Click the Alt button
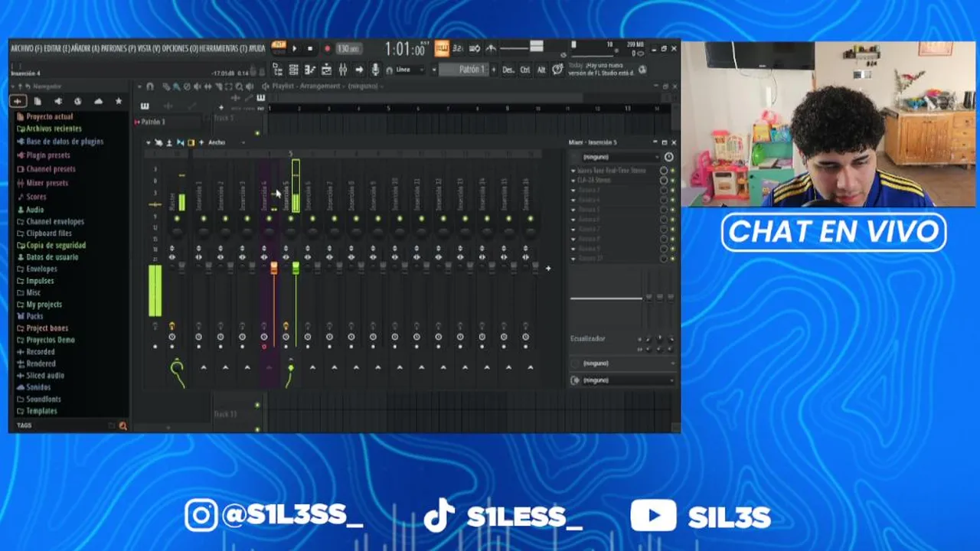980x551 pixels. [541, 70]
